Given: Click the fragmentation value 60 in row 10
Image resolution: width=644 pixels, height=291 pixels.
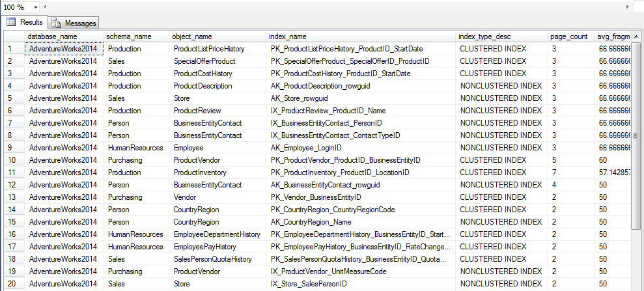Looking at the screenshot, I should 613,159.
